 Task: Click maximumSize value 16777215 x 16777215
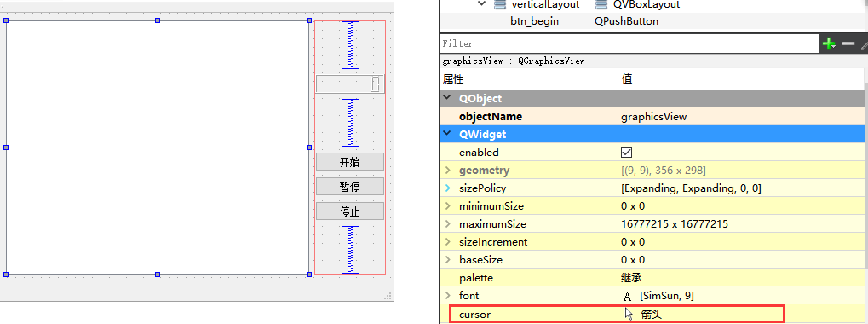click(x=675, y=224)
